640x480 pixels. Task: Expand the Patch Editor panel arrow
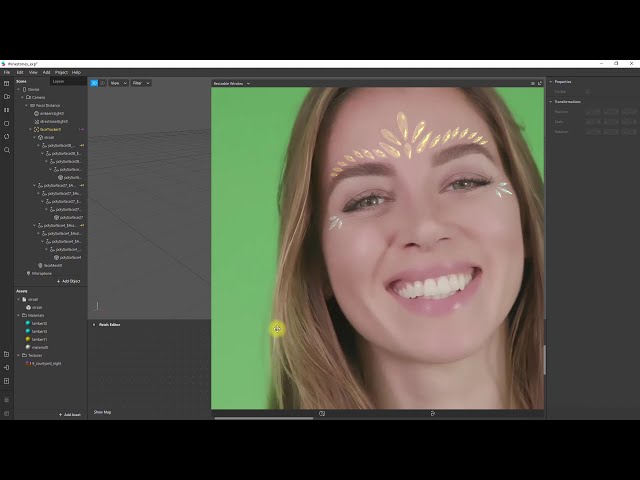point(94,324)
